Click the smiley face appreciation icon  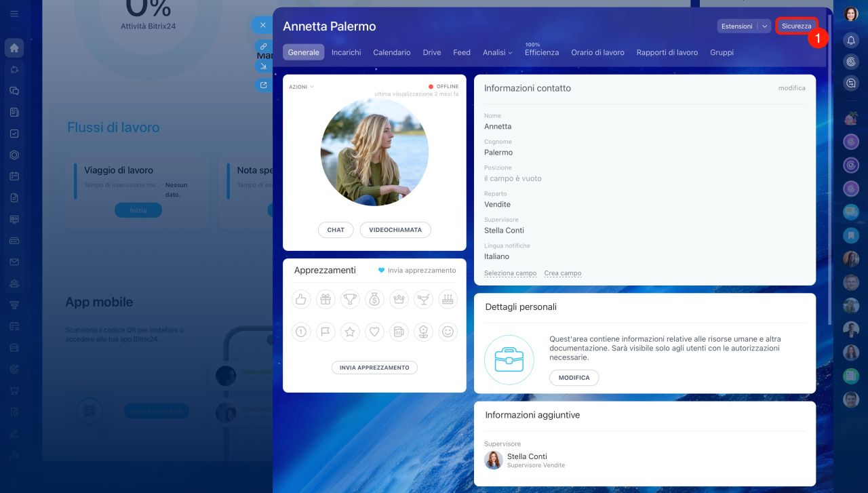pos(447,332)
